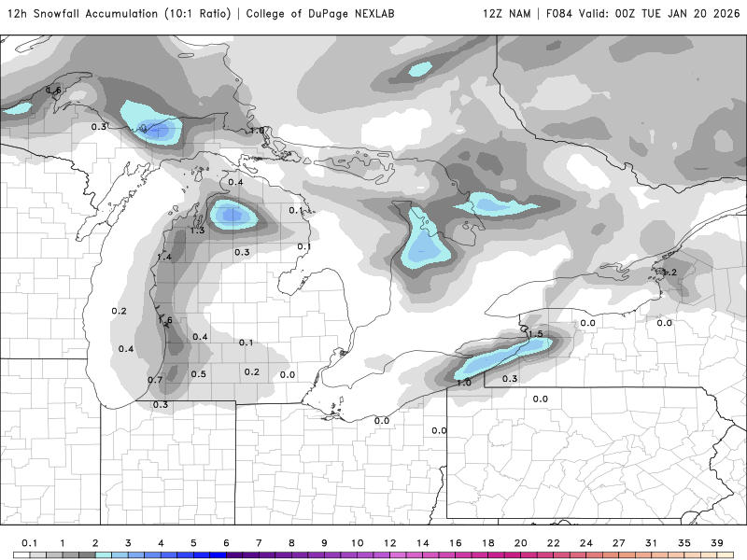747x560 pixels.
Task: Click the '9' label on the color scale
Action: coord(324,543)
